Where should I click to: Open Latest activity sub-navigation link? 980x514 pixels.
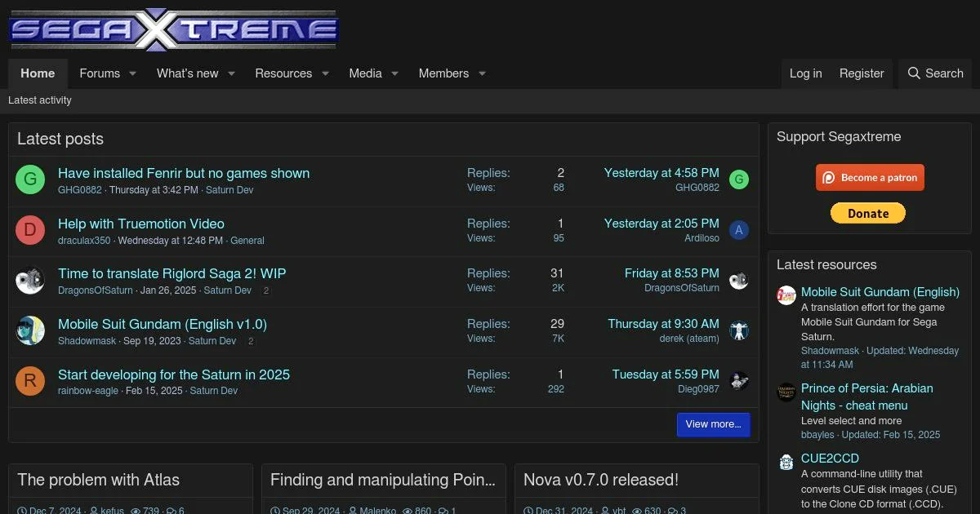pos(40,100)
